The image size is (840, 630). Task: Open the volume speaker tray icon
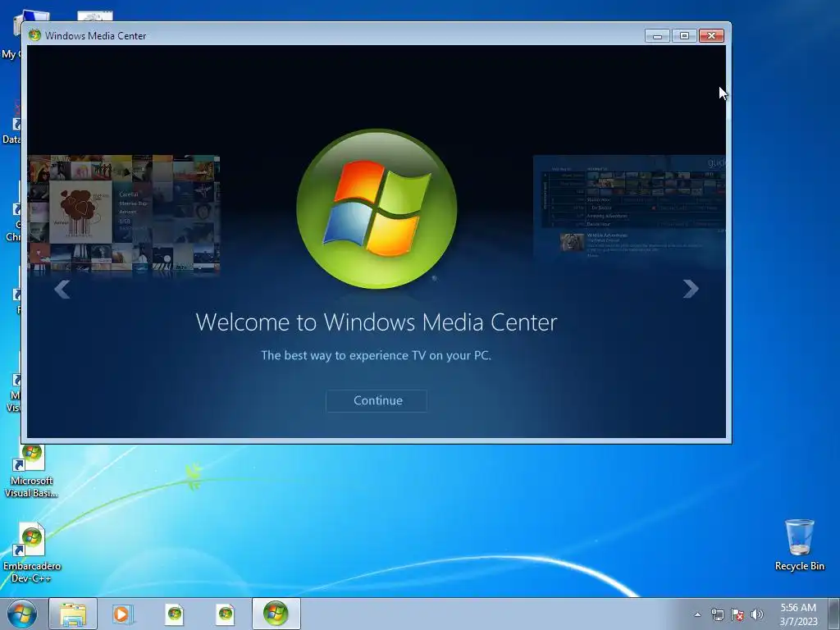(x=757, y=614)
